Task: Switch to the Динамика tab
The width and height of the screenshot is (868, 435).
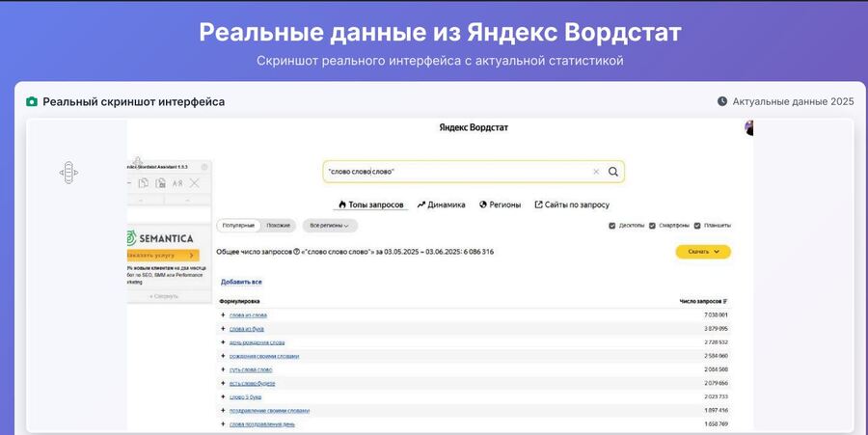Action: click(x=441, y=204)
